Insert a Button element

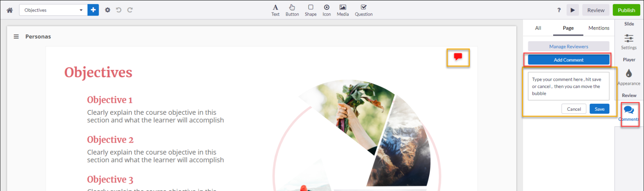click(x=292, y=10)
